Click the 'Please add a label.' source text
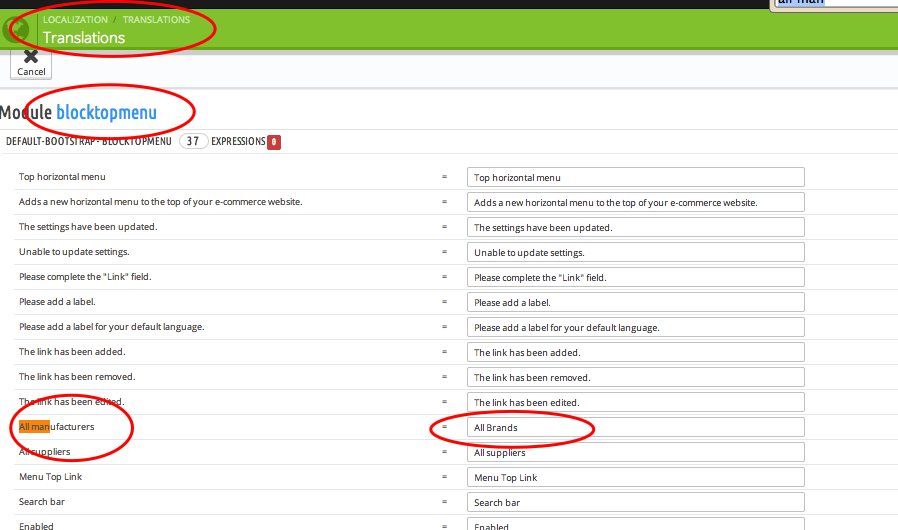 click(x=57, y=301)
